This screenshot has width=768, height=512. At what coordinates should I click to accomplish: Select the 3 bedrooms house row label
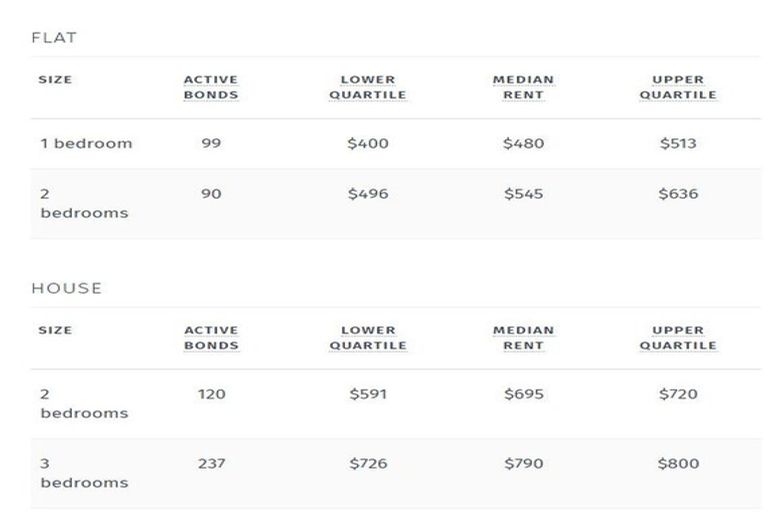(84, 473)
